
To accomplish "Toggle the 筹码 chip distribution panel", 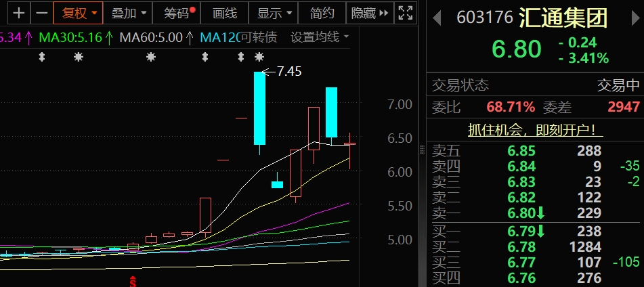I will 178,12.
